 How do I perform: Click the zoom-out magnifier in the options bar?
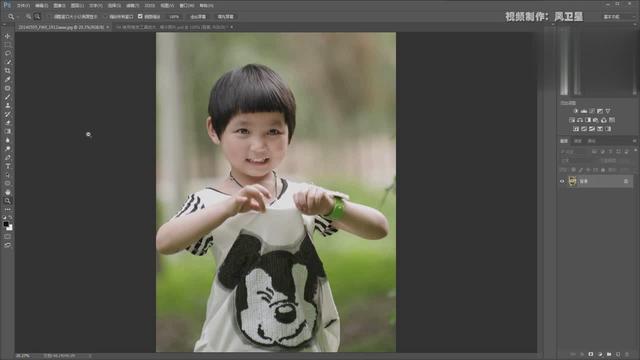[x=37, y=17]
